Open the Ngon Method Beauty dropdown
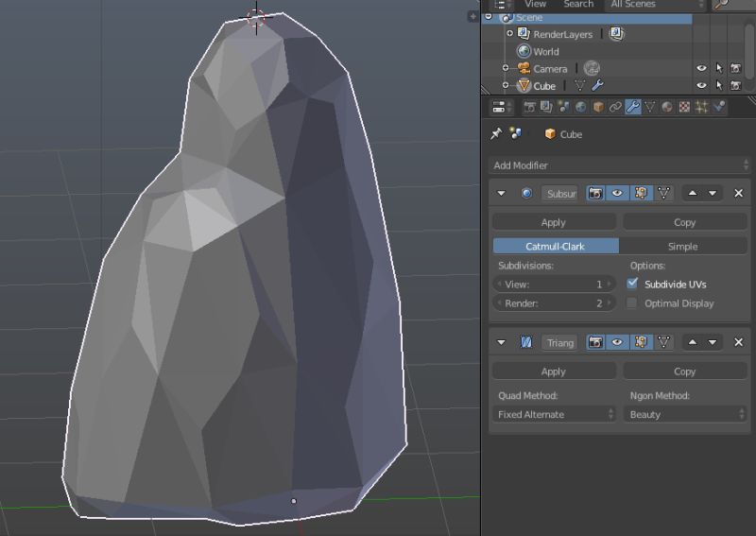The image size is (756, 536). [x=686, y=414]
